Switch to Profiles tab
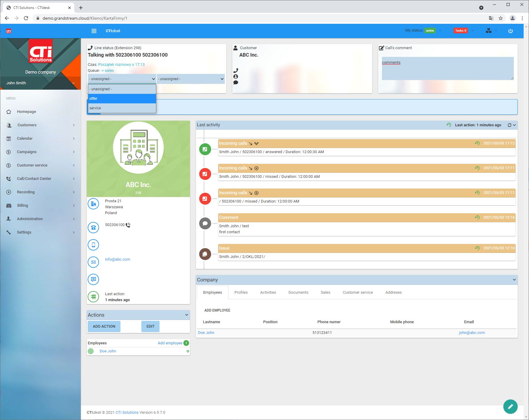Screen dimensions: 529x420 coord(241,293)
